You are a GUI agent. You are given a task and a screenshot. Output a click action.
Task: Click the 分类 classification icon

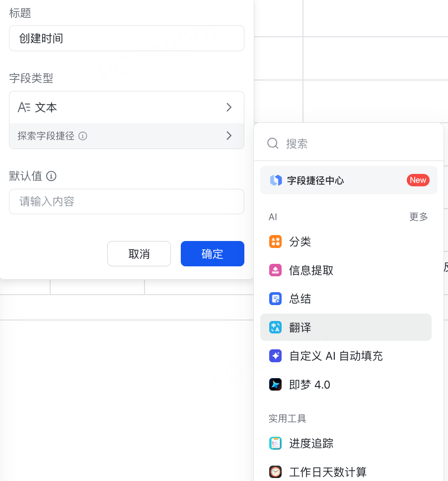pyautogui.click(x=275, y=242)
